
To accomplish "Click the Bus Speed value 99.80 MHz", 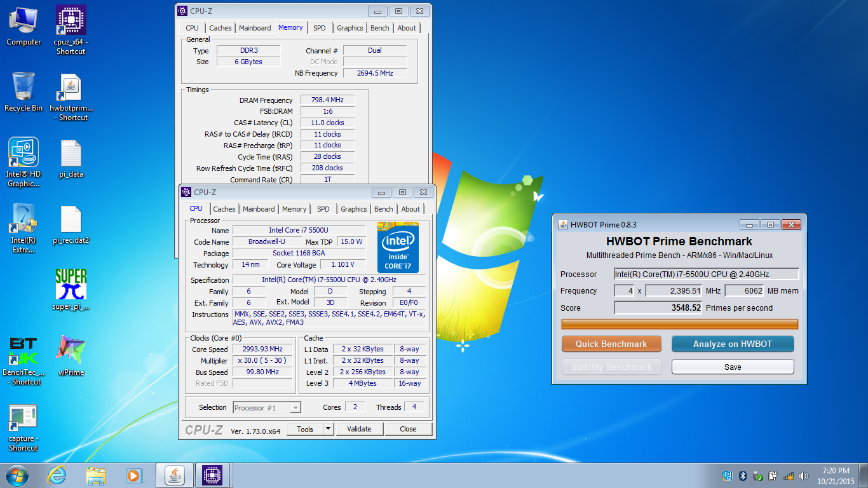I will [x=262, y=372].
